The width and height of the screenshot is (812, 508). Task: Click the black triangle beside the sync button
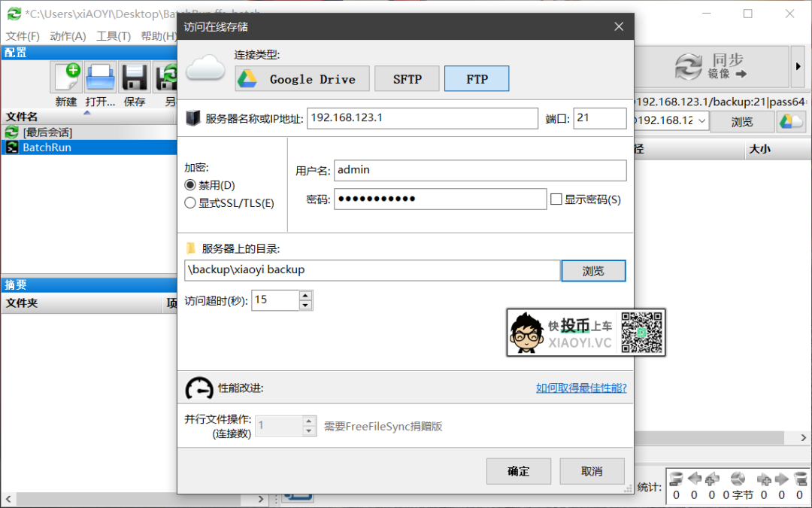tap(797, 66)
